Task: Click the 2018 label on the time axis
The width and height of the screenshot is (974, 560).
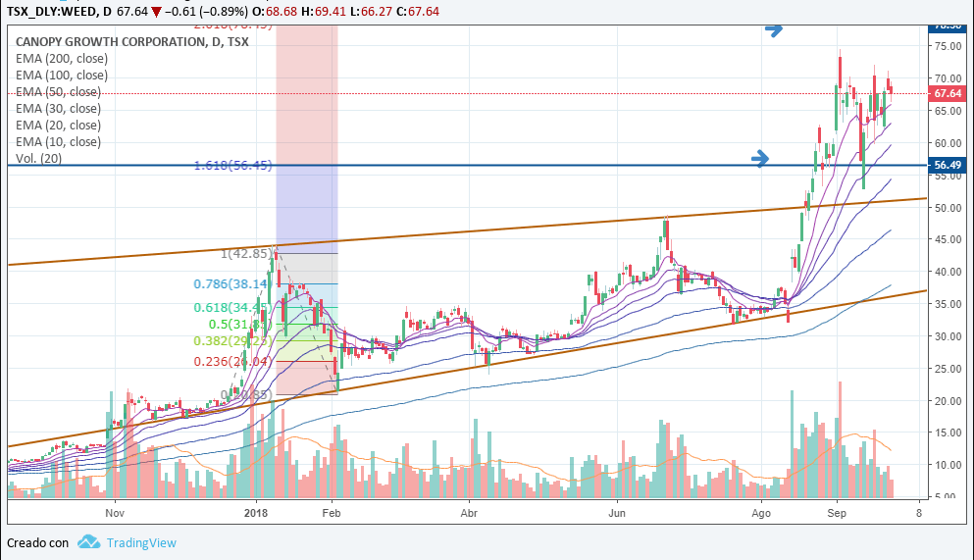Action: tap(256, 512)
